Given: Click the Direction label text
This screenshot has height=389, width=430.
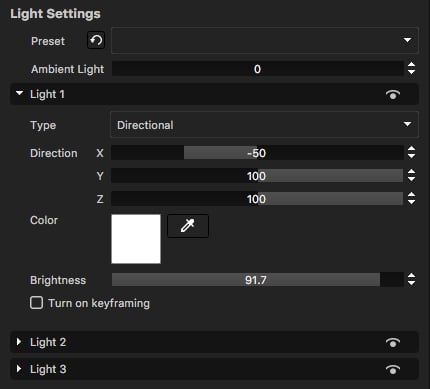Looking at the screenshot, I should [x=54, y=153].
